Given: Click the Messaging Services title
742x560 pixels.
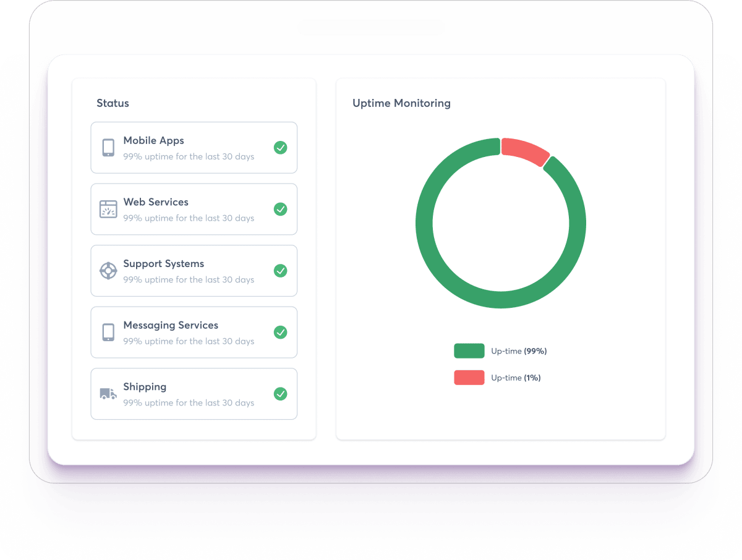Looking at the screenshot, I should 171,325.
